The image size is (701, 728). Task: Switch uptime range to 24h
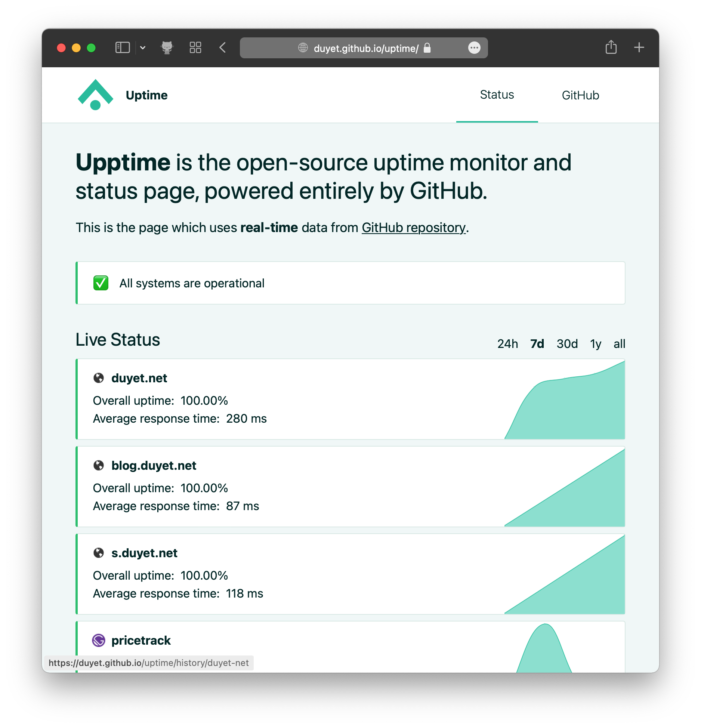click(507, 343)
